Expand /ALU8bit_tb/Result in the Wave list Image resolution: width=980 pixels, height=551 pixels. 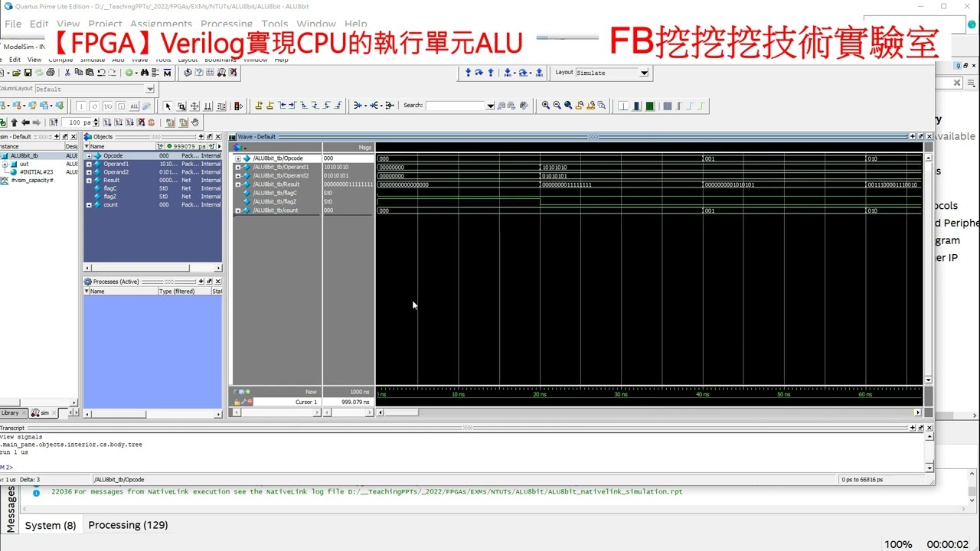(x=237, y=184)
